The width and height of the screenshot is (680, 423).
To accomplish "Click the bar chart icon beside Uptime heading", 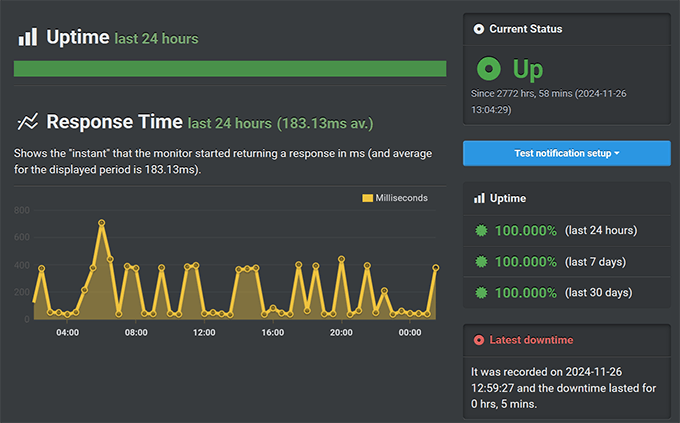I will point(27,37).
